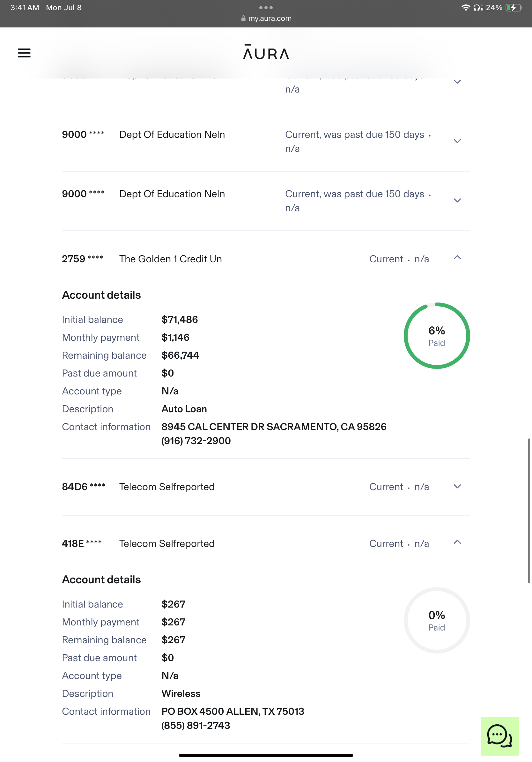Expand second Dept Of Education Neln chevron

click(457, 200)
